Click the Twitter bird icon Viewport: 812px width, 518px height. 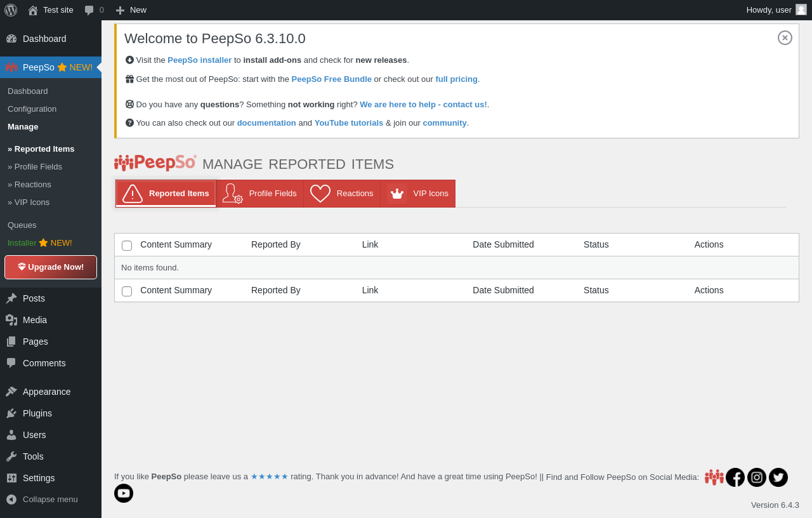(778, 477)
